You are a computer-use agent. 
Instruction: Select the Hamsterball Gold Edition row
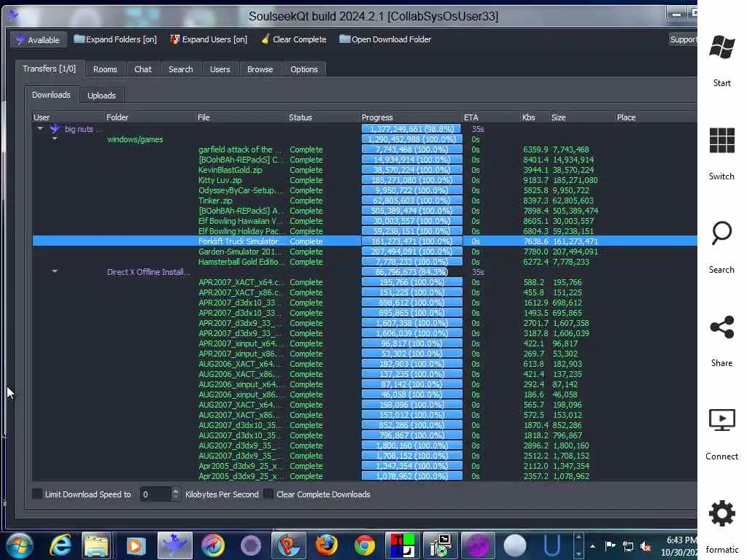[365, 262]
